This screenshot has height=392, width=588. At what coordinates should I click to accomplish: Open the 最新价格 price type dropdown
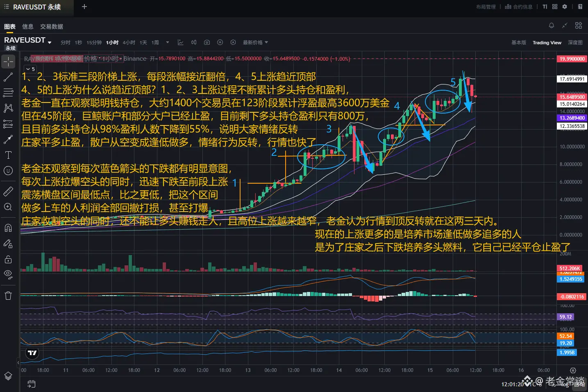255,43
